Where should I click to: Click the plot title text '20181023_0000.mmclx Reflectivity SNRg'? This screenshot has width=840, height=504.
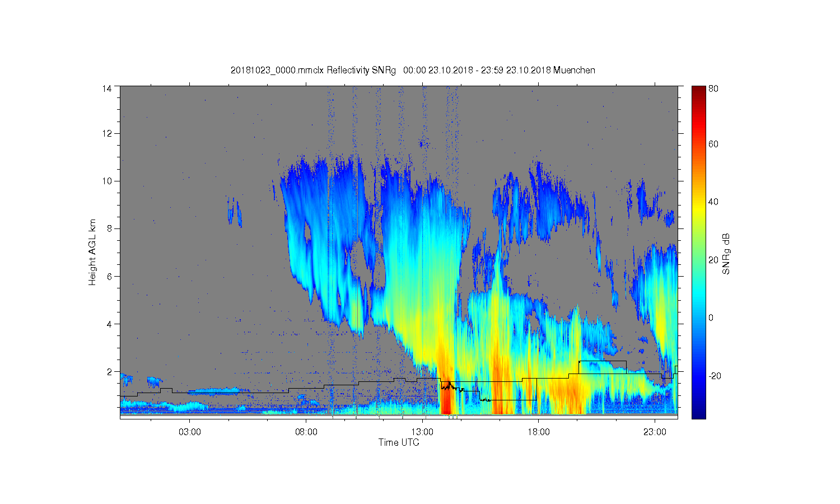[313, 70]
